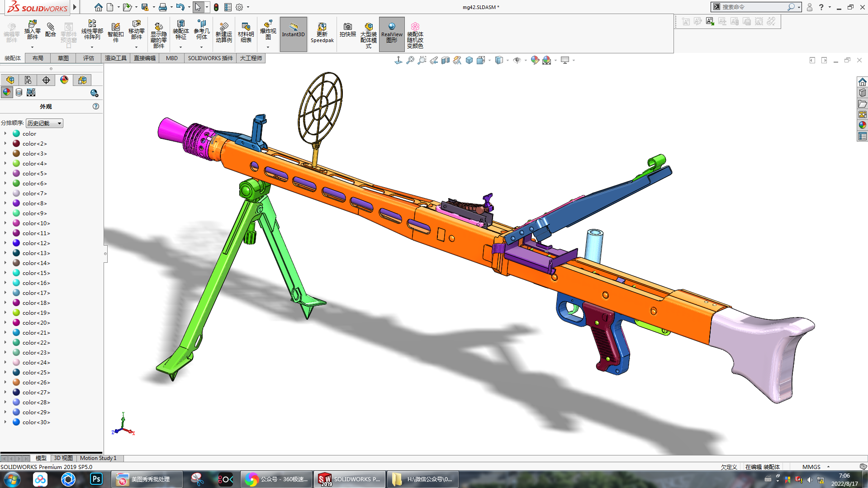
Task: Click the Edit Appearance icon in view toolbar
Action: [x=535, y=60]
